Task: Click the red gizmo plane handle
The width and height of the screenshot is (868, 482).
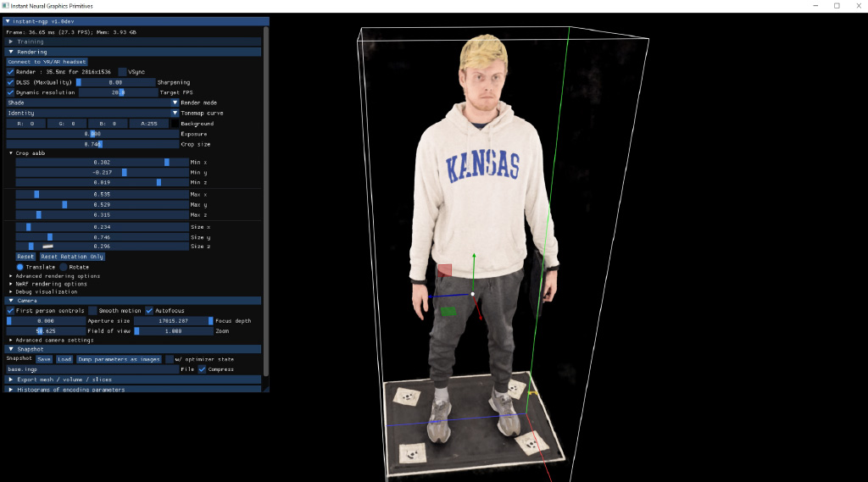Action: point(444,270)
